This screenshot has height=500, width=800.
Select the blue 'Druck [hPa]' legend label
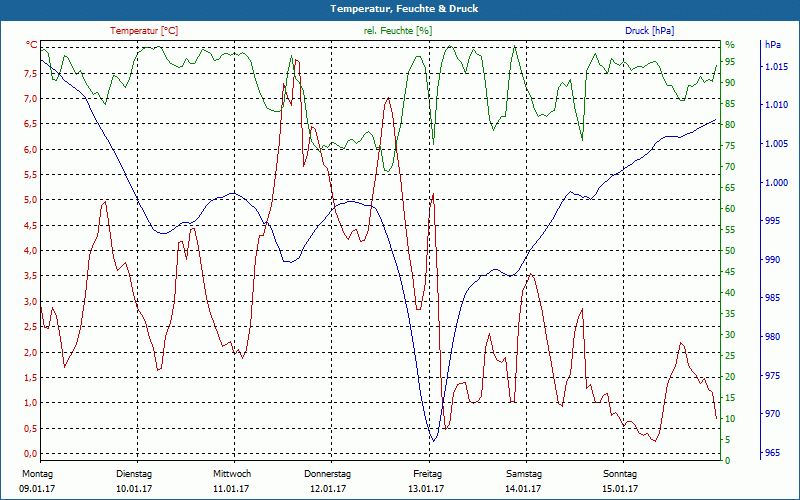click(649, 31)
